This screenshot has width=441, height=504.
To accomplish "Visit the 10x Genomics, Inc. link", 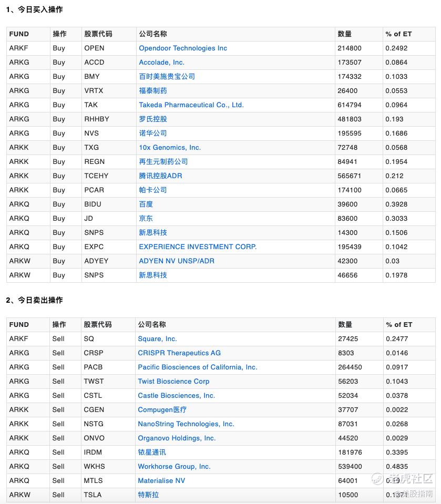I will [x=170, y=148].
